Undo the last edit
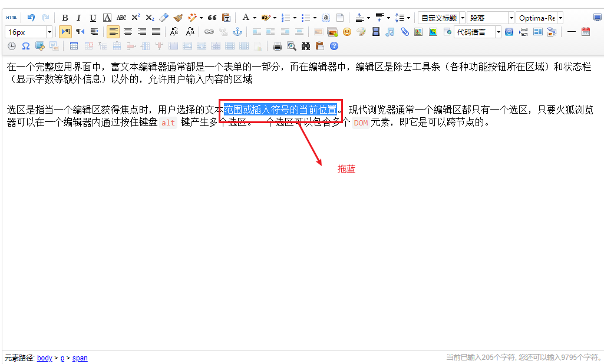The width and height of the screenshot is (604, 364). click(x=31, y=18)
